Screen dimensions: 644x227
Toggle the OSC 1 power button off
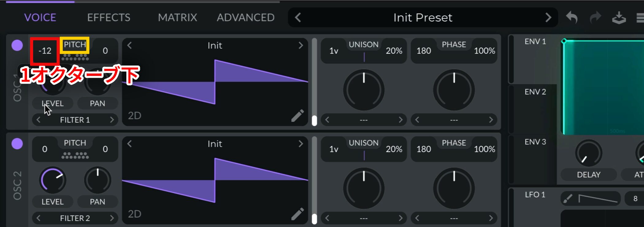coord(17,45)
